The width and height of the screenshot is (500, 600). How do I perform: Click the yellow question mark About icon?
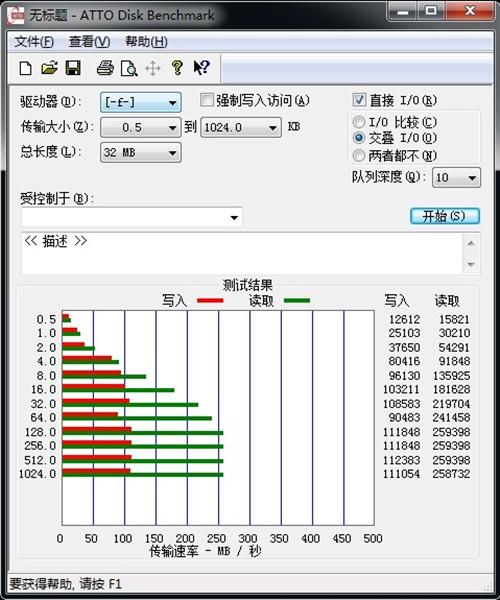pos(177,68)
